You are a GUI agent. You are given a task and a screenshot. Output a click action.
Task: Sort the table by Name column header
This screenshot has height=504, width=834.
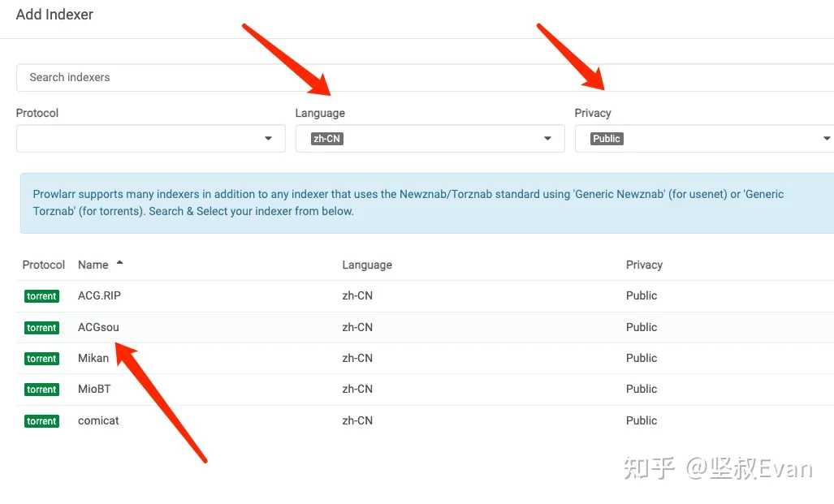pos(93,265)
